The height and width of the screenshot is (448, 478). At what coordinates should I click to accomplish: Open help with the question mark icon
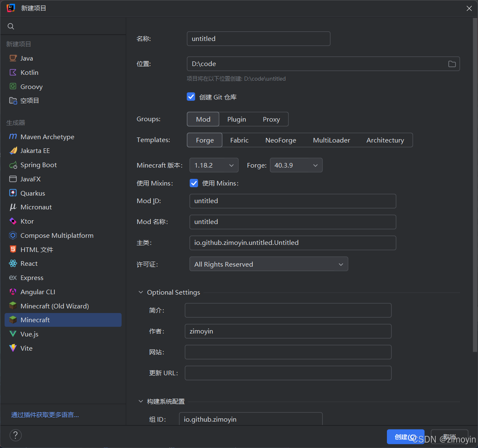(x=15, y=435)
